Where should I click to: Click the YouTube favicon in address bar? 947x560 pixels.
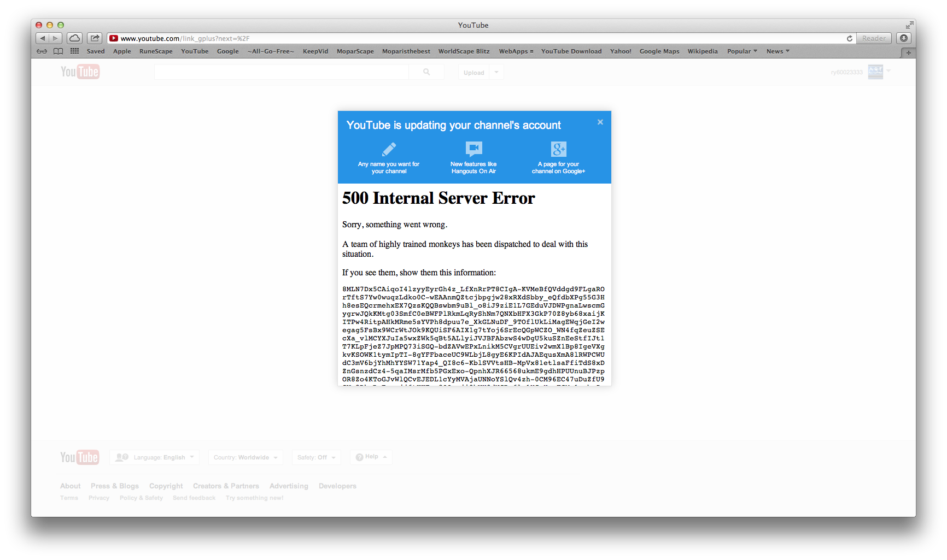pos(114,38)
